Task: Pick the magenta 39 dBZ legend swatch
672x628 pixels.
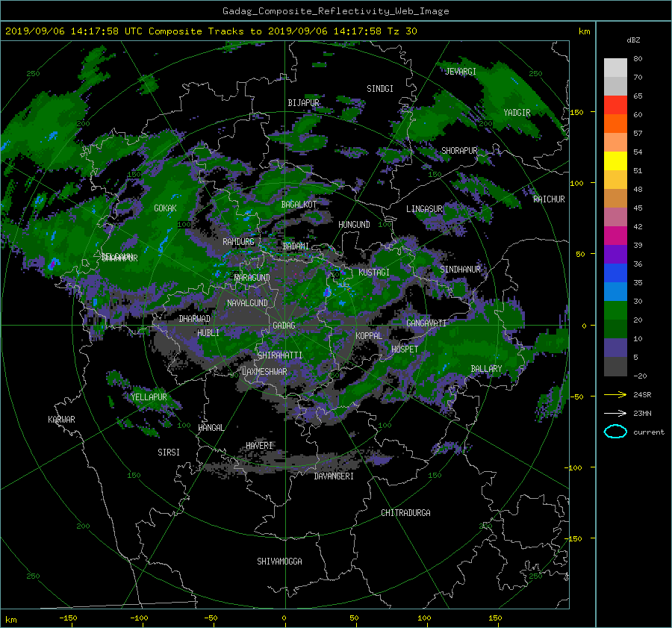Action: [615, 236]
